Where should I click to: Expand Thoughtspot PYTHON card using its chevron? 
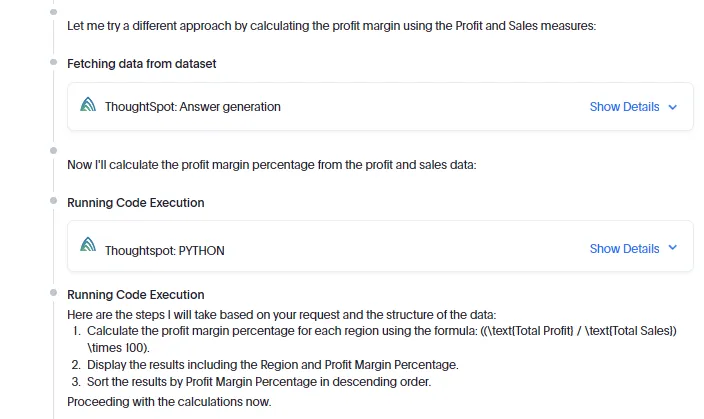672,249
